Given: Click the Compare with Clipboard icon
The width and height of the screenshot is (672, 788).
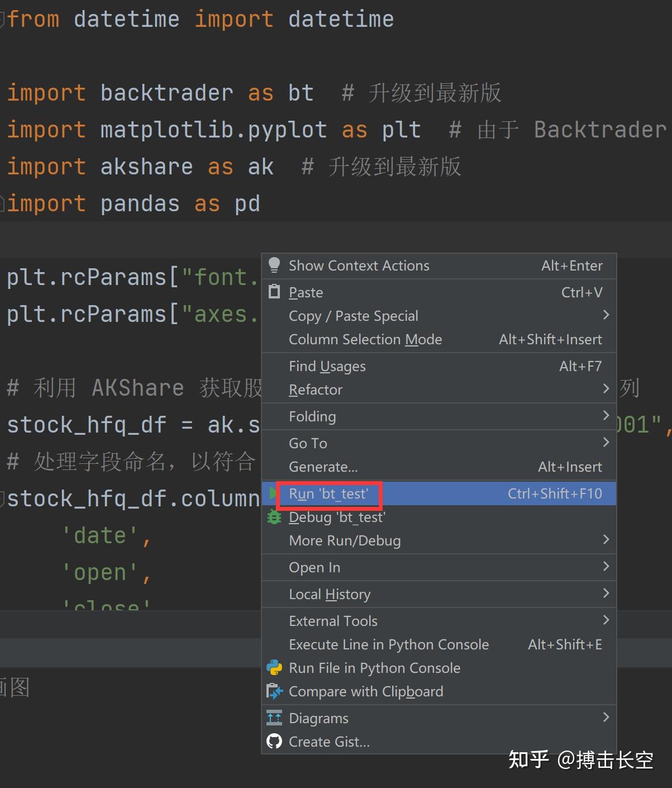Looking at the screenshot, I should click(x=274, y=691).
